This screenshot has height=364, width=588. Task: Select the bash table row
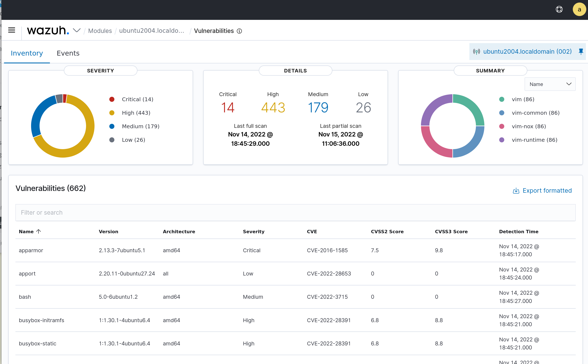295,297
